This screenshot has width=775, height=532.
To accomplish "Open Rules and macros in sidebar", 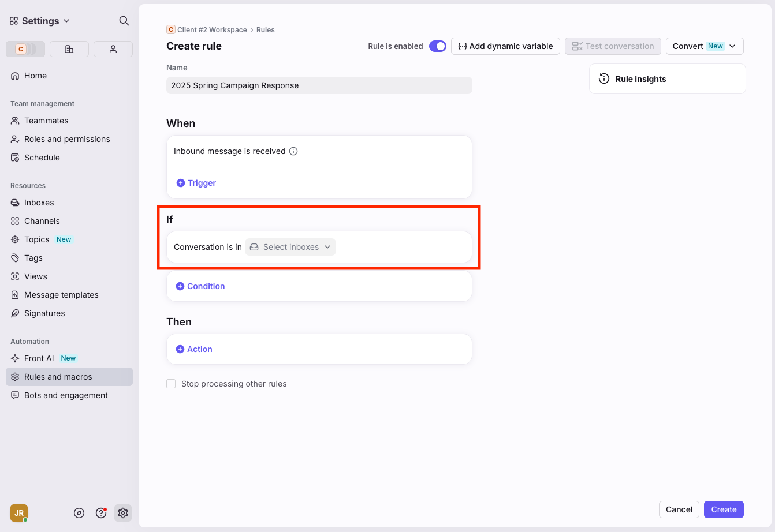I will click(x=58, y=377).
